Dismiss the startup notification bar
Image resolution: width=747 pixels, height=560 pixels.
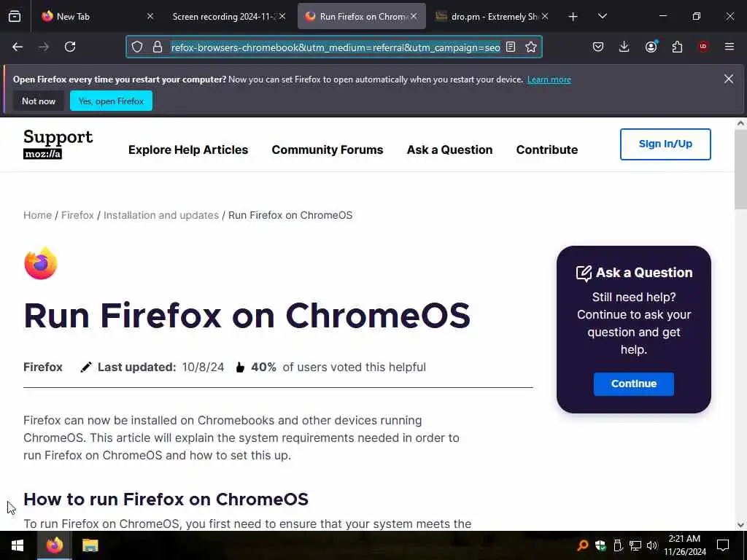tap(729, 79)
